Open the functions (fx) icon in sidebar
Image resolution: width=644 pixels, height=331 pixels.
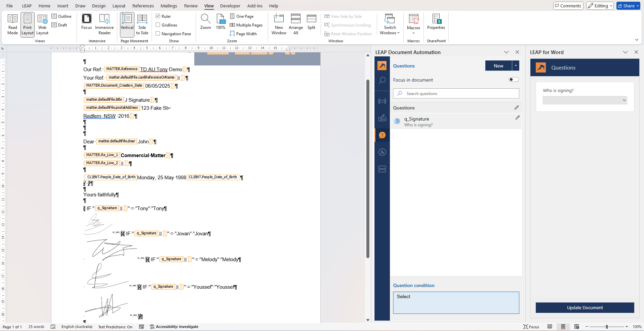click(x=382, y=152)
